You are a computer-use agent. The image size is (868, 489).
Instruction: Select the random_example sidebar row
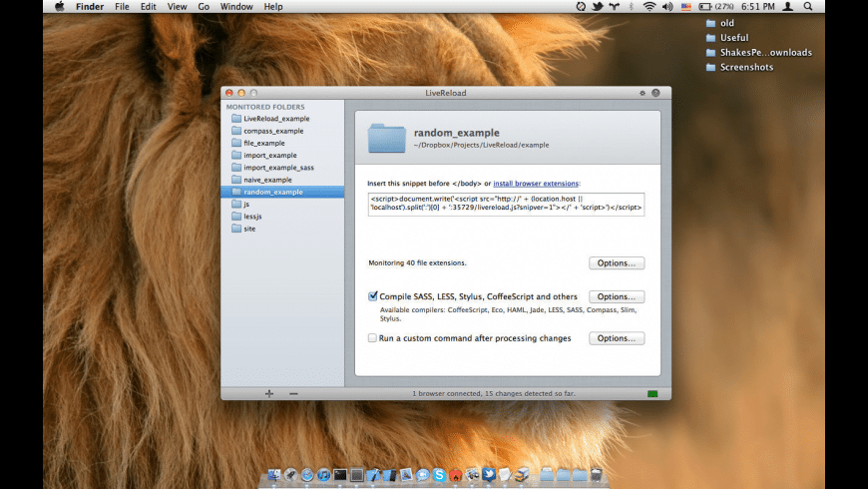(282, 192)
